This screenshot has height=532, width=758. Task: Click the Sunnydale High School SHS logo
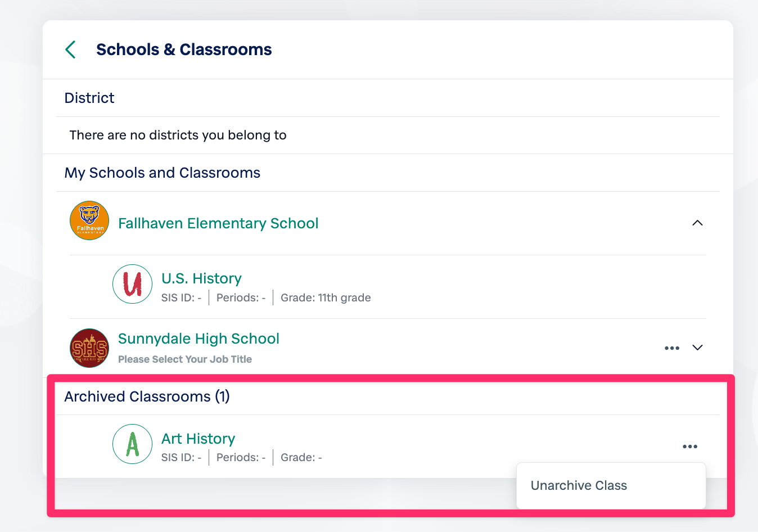pyautogui.click(x=89, y=348)
